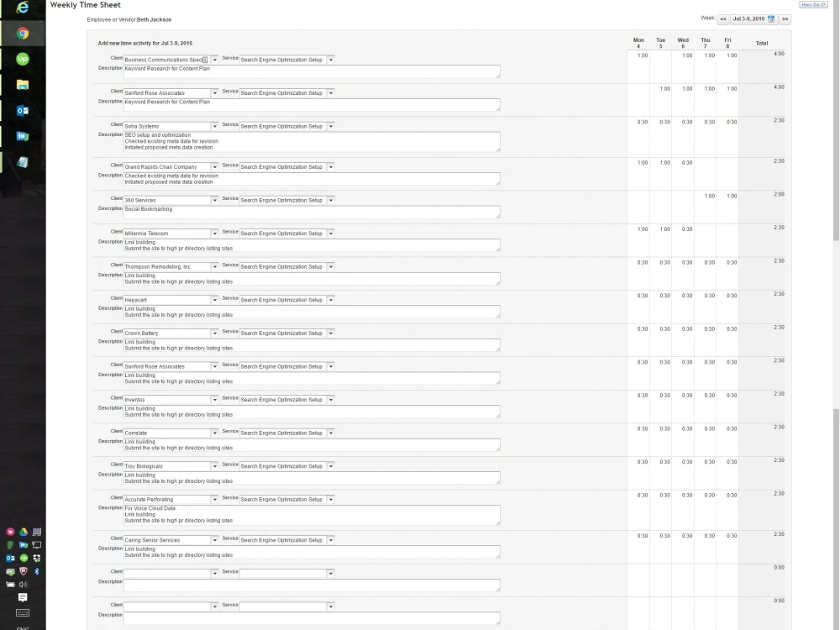
Task: Open service dropdown in Hepacart row
Action: click(330, 300)
